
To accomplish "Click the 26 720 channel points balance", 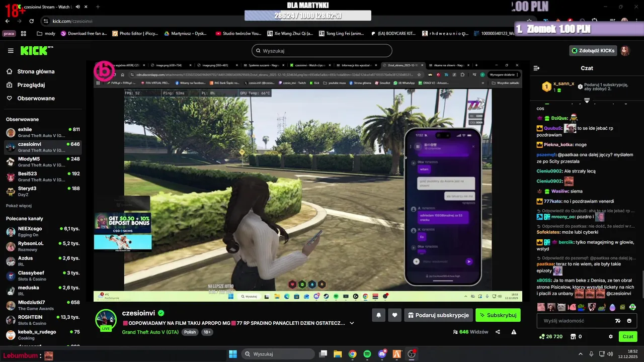I will [x=551, y=336].
